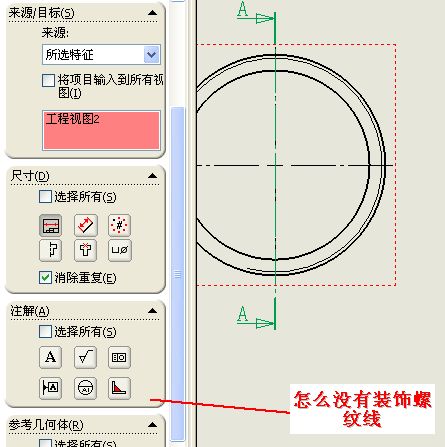Collapse the 注解 section
This screenshot has height=447, width=445.
(x=152, y=311)
